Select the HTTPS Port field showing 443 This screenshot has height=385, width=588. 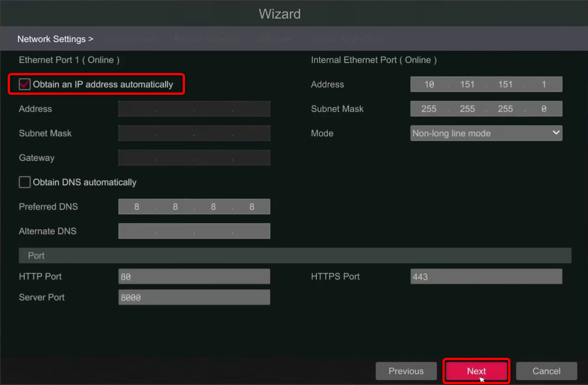point(486,277)
